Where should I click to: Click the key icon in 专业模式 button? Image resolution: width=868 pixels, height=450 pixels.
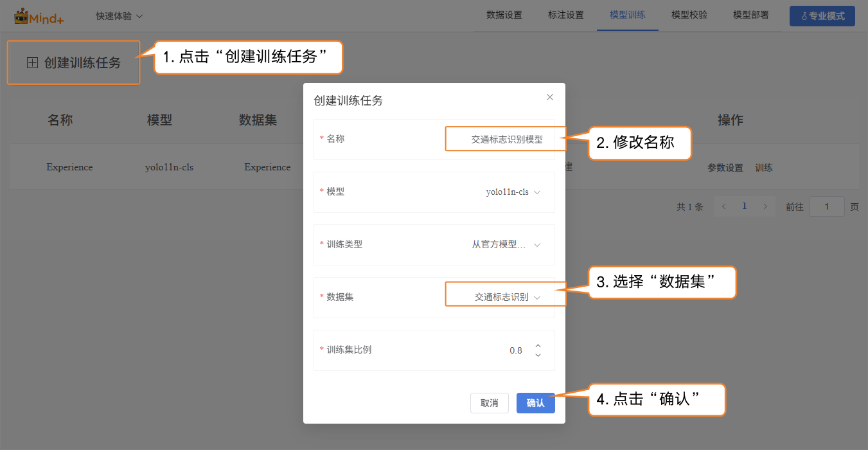pyautogui.click(x=803, y=17)
